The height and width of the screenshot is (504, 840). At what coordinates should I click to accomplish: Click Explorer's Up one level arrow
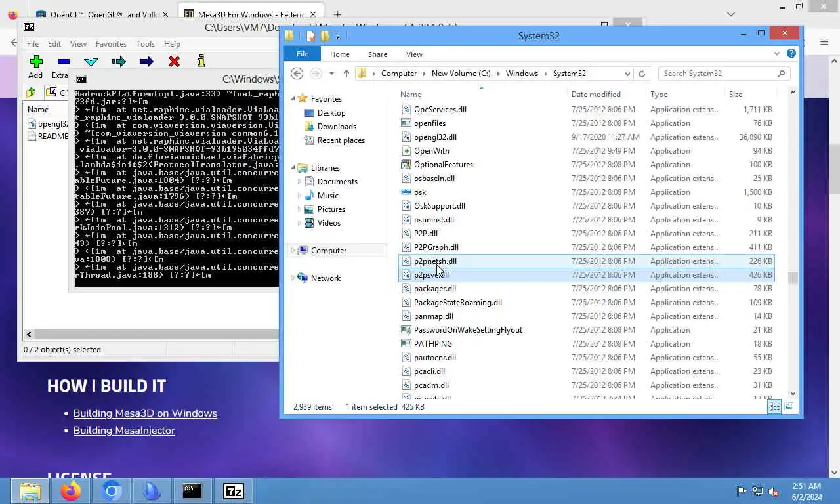346,73
